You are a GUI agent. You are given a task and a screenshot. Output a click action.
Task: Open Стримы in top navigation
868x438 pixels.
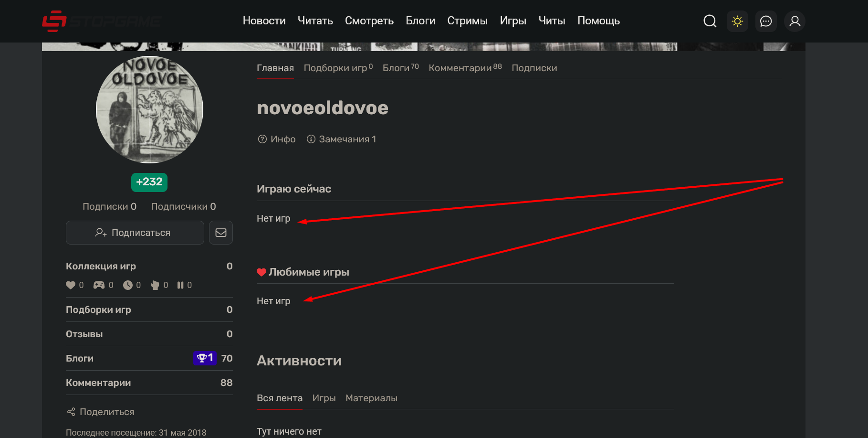coord(467,21)
